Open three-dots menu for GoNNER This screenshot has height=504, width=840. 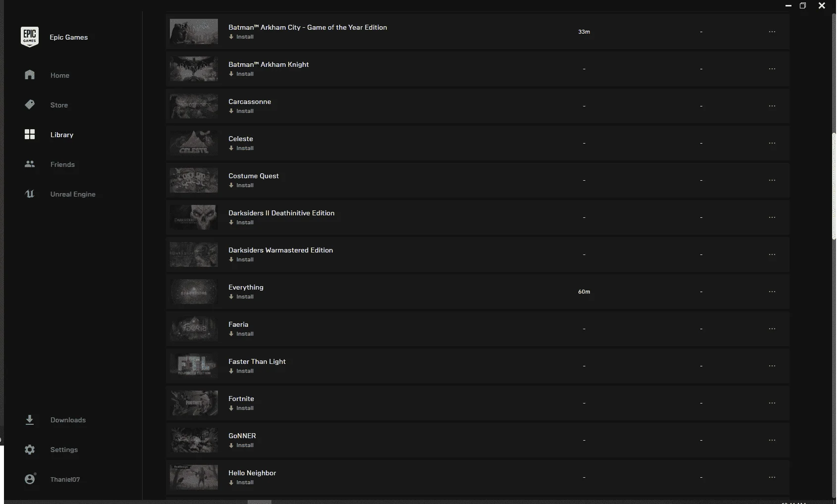coord(772,440)
